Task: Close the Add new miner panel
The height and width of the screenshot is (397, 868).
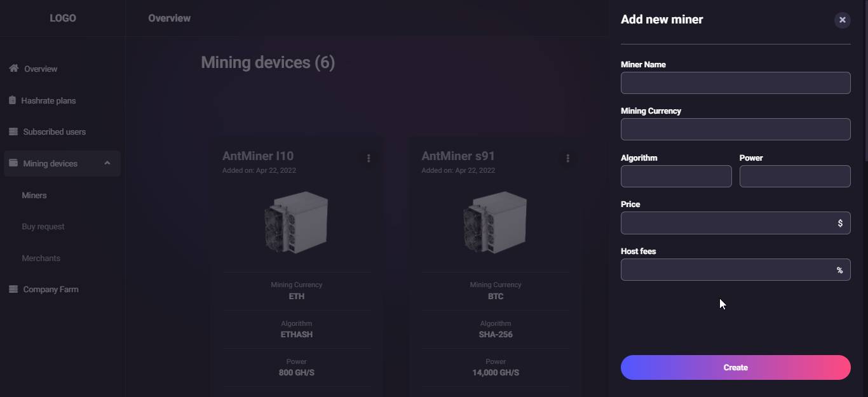Action: pyautogui.click(x=842, y=20)
